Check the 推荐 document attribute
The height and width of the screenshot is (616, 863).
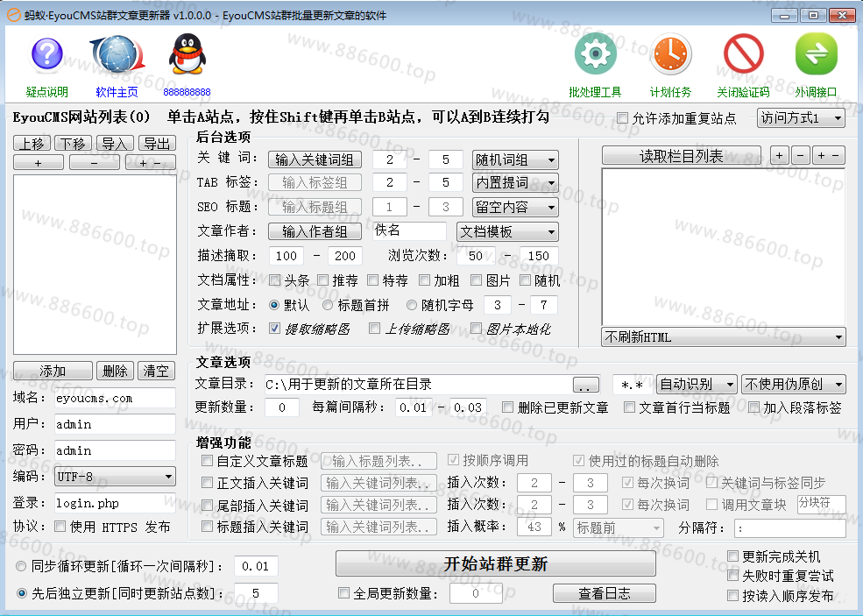(x=323, y=280)
